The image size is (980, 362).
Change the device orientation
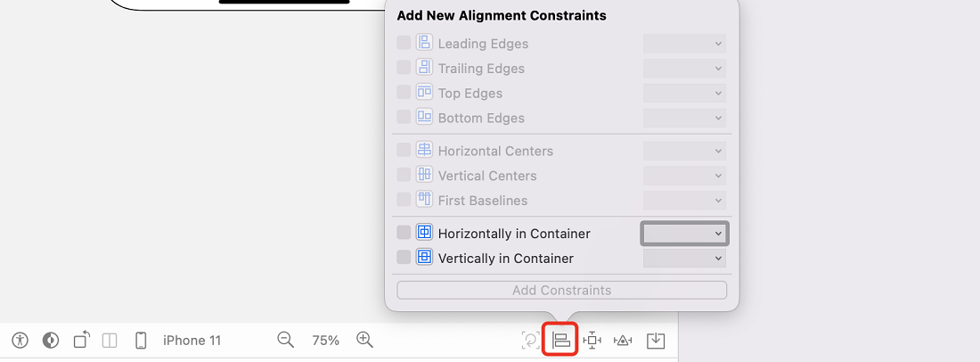coord(82,340)
